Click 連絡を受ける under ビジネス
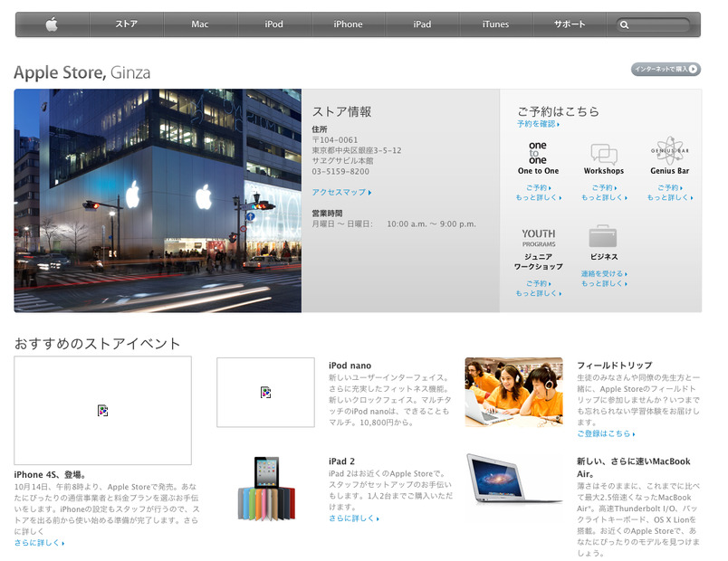This screenshot has height=561, width=728. (604, 274)
